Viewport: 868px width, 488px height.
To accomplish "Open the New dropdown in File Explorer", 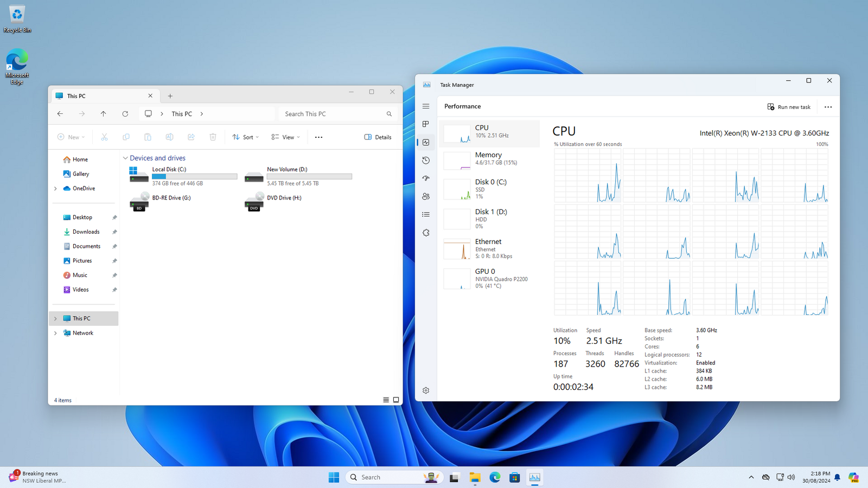I will click(71, 137).
